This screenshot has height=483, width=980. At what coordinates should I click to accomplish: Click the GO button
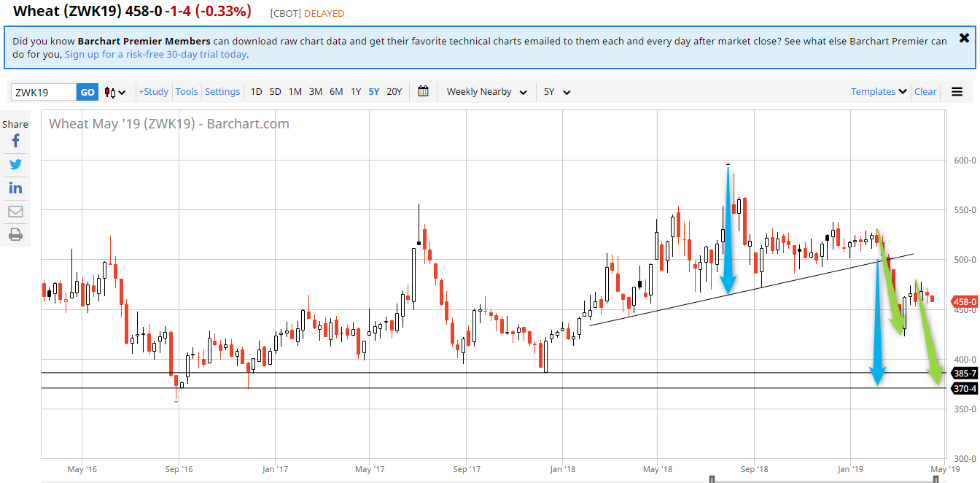pos(87,92)
